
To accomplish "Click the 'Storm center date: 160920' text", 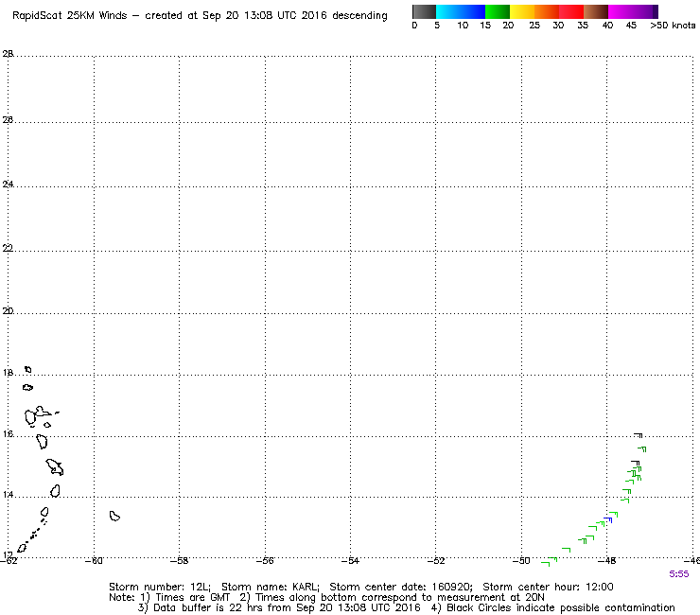I will click(401, 587).
